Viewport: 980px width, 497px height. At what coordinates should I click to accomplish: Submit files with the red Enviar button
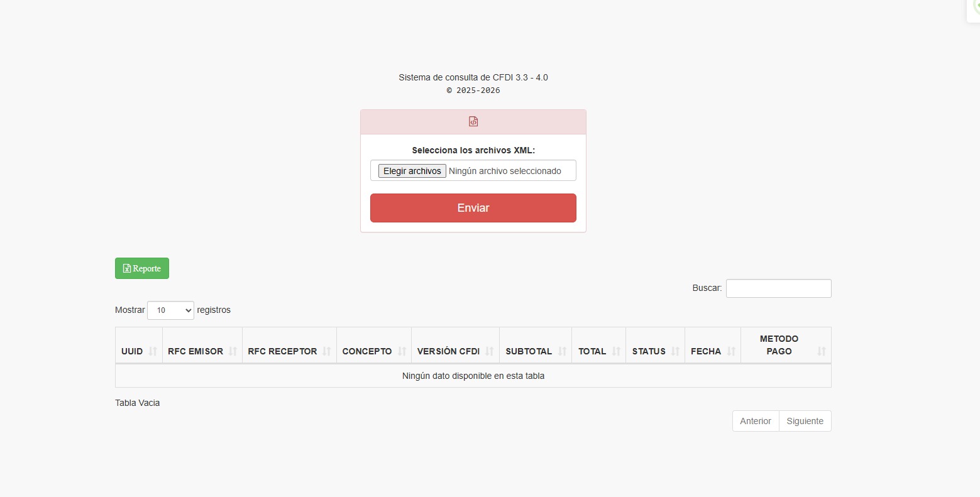point(473,208)
